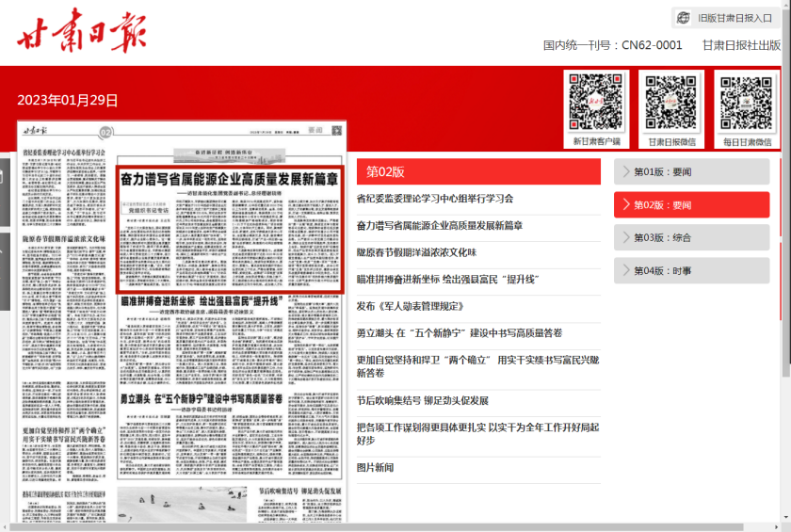Screen dimensions: 791x532
Task: Click chevron icon next to 第01版：要闻
Action: click(x=624, y=171)
